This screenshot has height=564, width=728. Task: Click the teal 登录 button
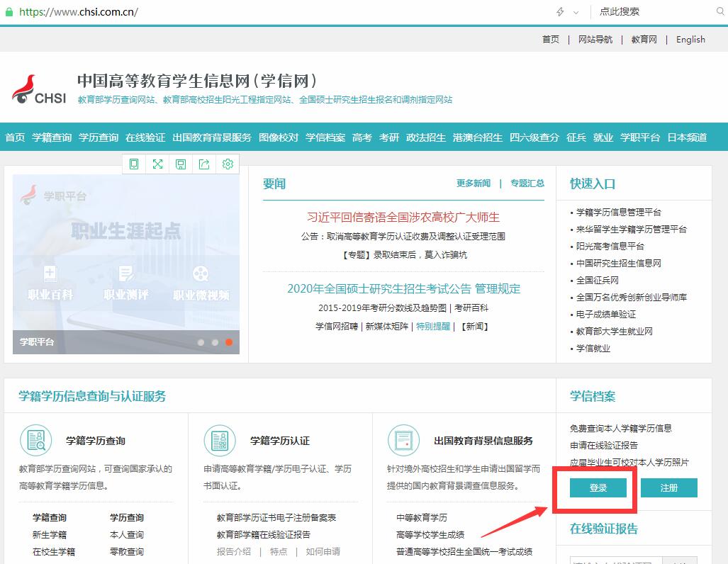598,488
